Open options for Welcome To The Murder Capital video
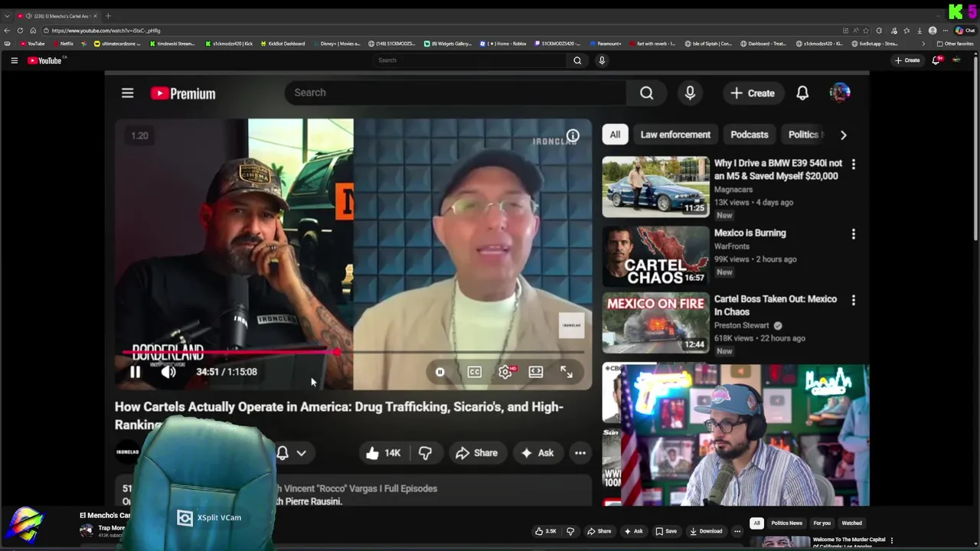 pyautogui.click(x=892, y=540)
